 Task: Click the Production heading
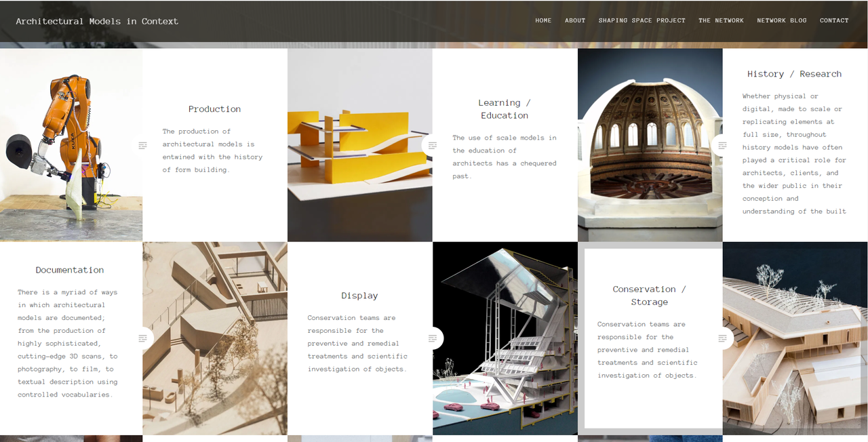click(x=214, y=108)
